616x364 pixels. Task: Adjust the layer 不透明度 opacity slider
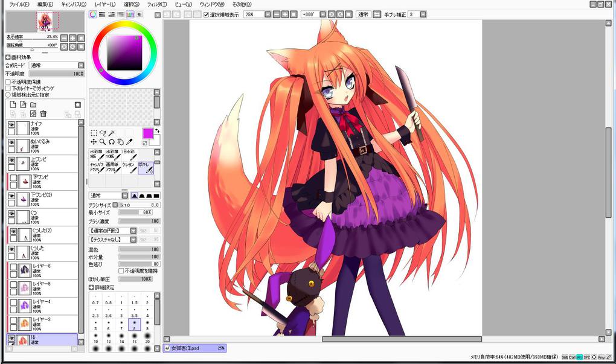point(57,74)
